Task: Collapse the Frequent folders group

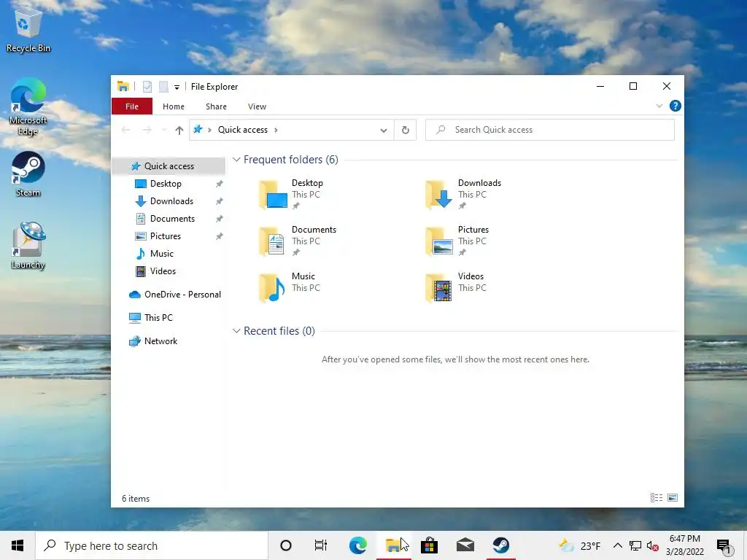Action: (236, 160)
